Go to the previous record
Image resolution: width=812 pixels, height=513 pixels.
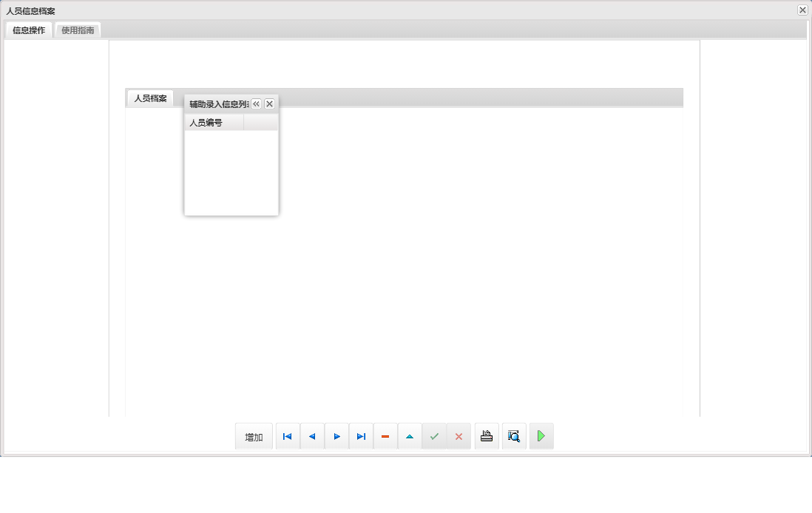click(x=312, y=436)
